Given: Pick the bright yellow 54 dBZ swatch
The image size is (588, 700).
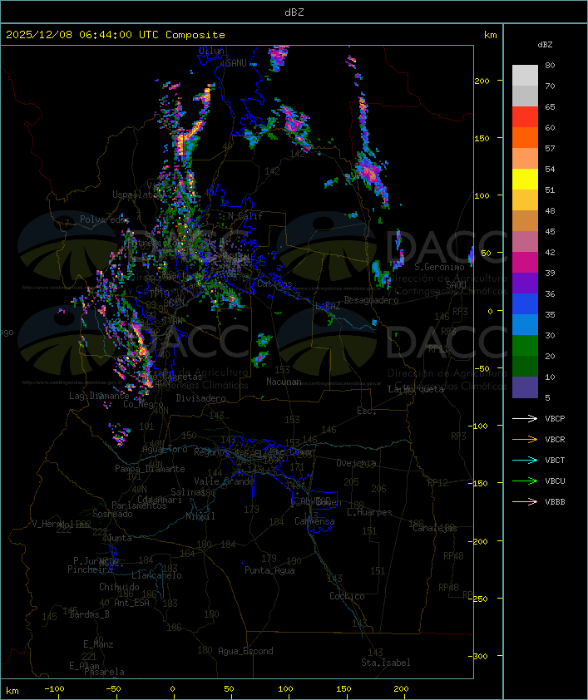Looking at the screenshot, I should [525, 180].
